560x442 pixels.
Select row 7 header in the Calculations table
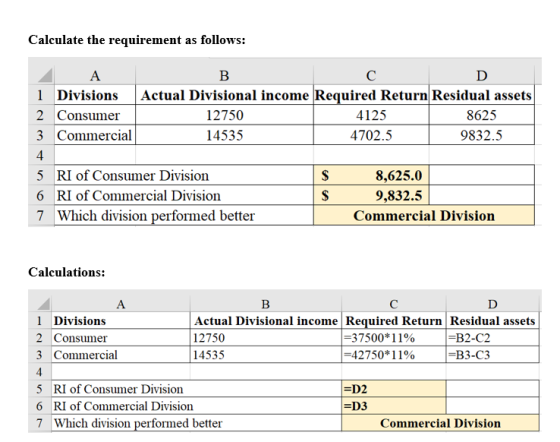[x=39, y=423]
